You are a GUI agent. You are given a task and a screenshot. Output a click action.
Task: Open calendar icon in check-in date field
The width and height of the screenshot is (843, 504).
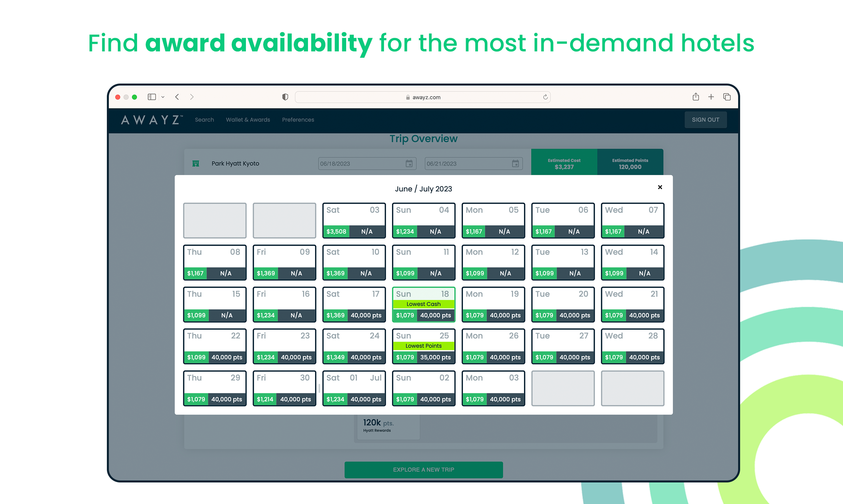coord(409,164)
